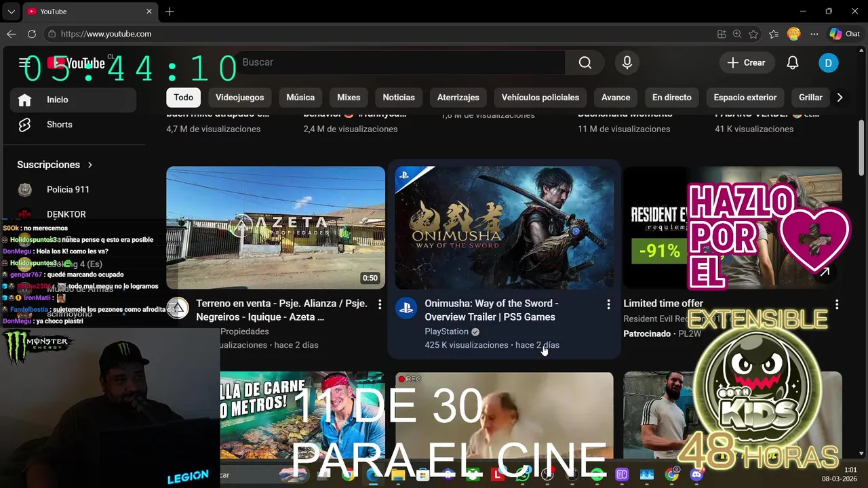This screenshot has height=488, width=868.
Task: Open the zoom magnifier in the address bar
Action: 737,34
